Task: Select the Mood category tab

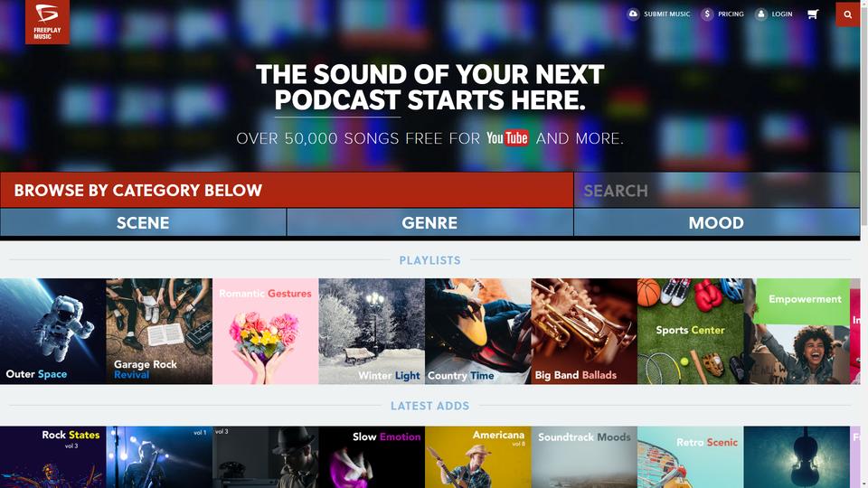Action: click(716, 222)
